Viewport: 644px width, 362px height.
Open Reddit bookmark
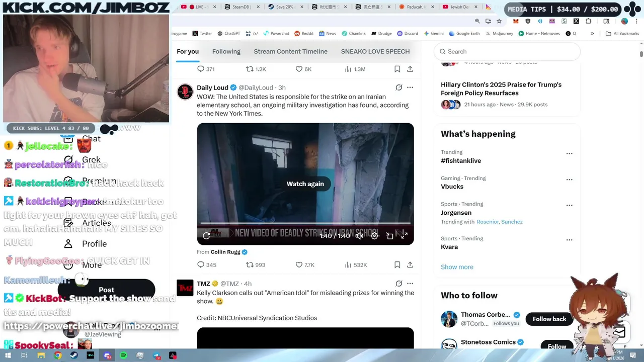point(304,34)
